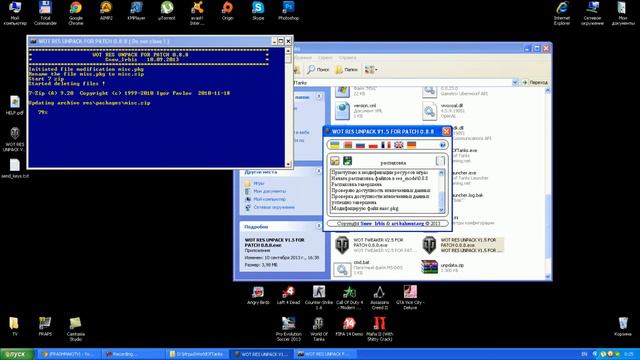The width and height of the screenshot is (640, 360).
Task: Select the Polish flag language icon
Action: point(373,145)
